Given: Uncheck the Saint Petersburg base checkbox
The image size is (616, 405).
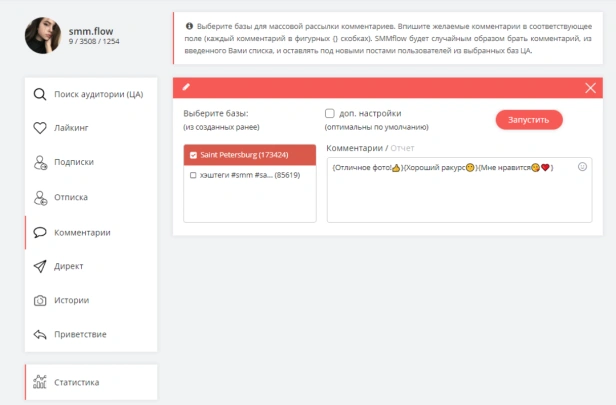Looking at the screenshot, I should 193,155.
